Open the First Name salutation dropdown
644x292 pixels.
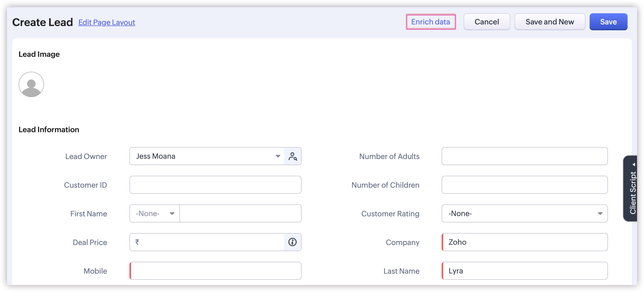155,214
